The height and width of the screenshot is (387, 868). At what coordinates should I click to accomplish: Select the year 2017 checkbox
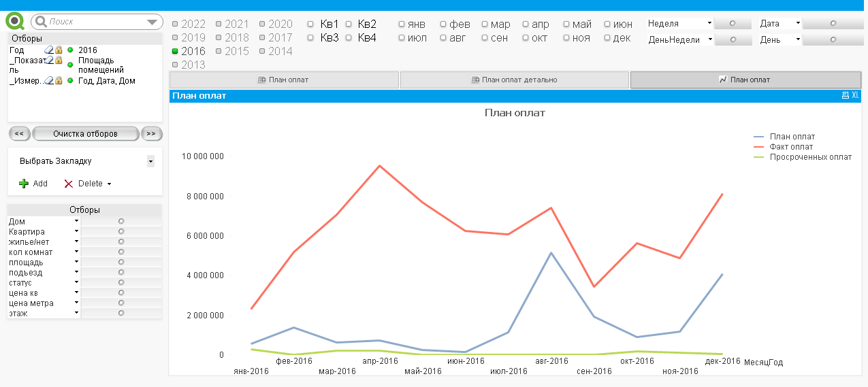point(263,37)
